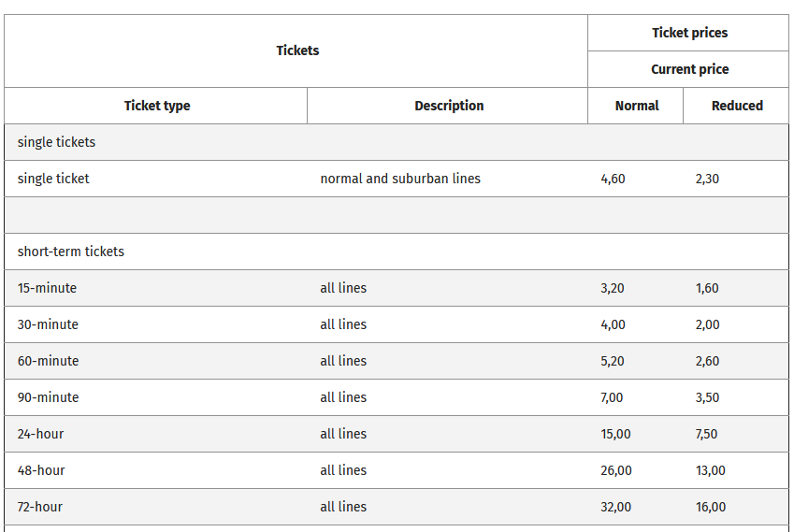Select the Current price header cell
The image size is (794, 532).
(689, 69)
